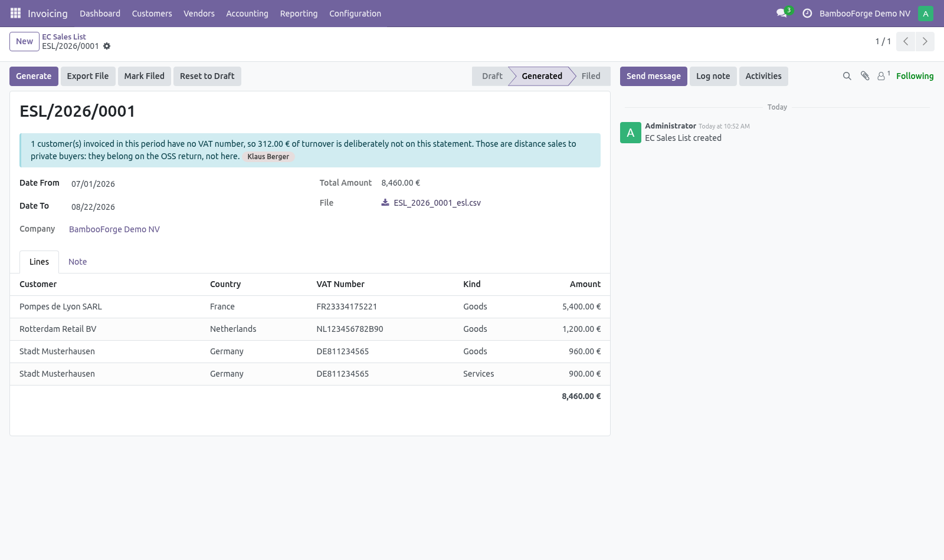Open Configuration menu
This screenshot has width=944, height=560.
coord(355,14)
